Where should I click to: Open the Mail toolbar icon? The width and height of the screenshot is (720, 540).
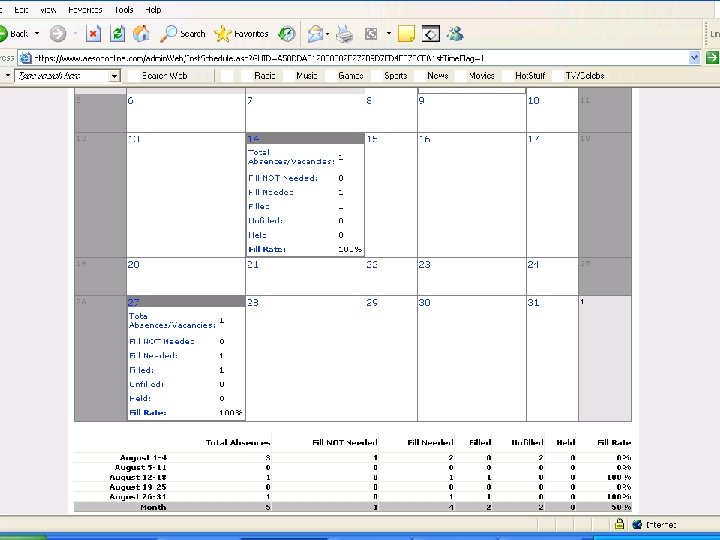316,33
